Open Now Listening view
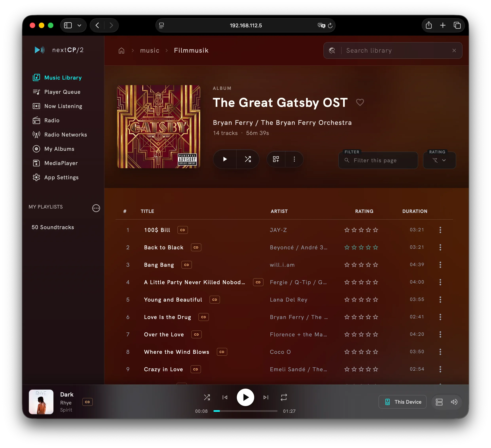491x448 pixels. tap(58, 106)
